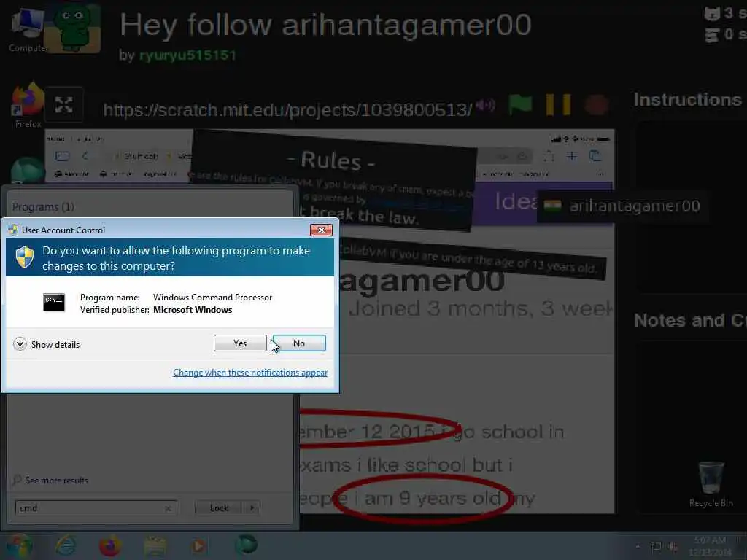This screenshot has width=747, height=560.
Task: Click the Windows Command Processor program icon
Action: point(54,303)
